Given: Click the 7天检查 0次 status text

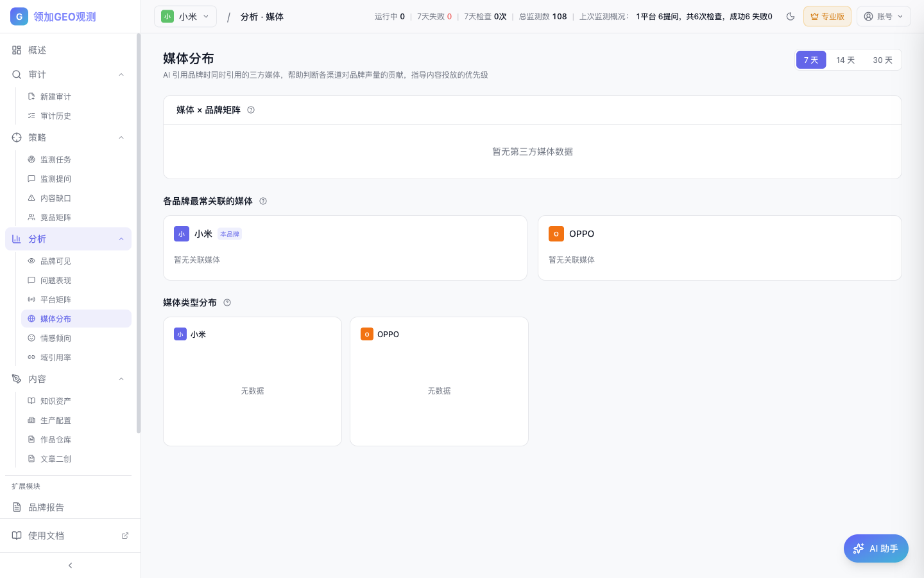Looking at the screenshot, I should [485, 17].
